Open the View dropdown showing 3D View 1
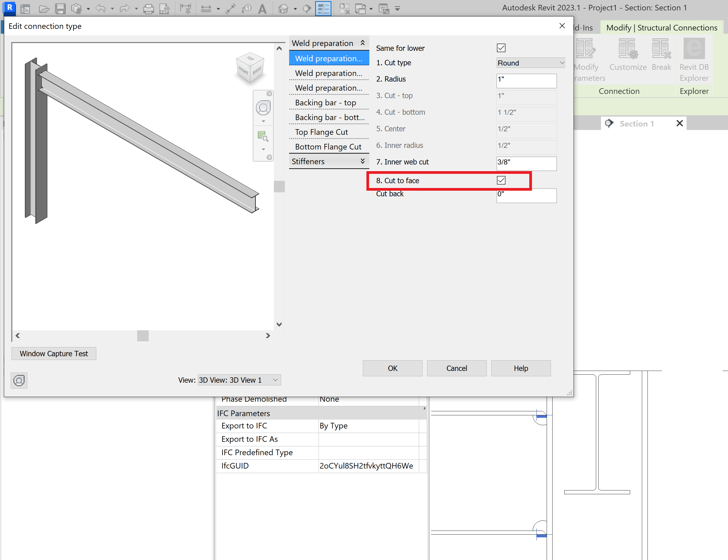This screenshot has width=728, height=560. [x=239, y=380]
